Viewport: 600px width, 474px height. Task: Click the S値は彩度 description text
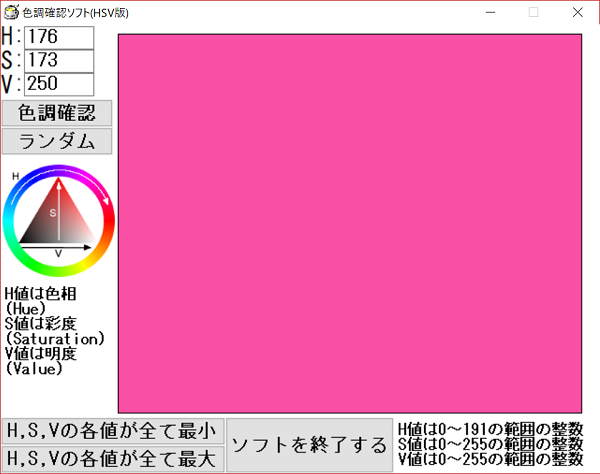(41, 324)
